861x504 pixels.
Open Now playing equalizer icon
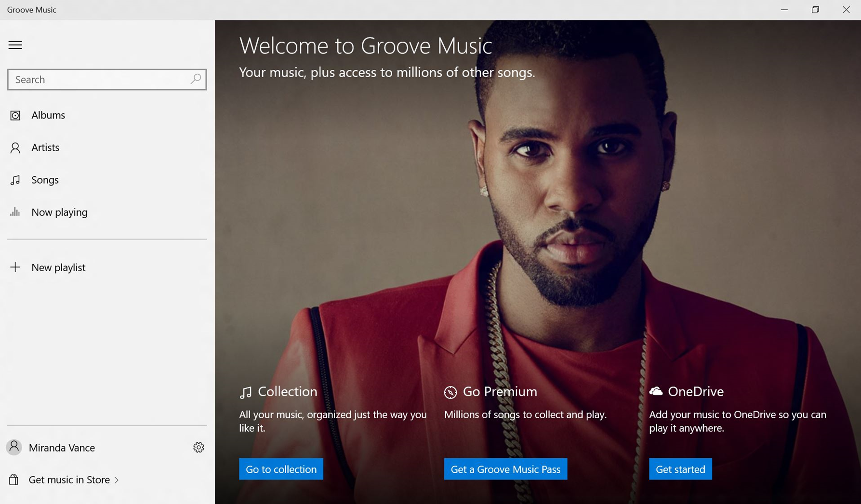[x=15, y=212]
